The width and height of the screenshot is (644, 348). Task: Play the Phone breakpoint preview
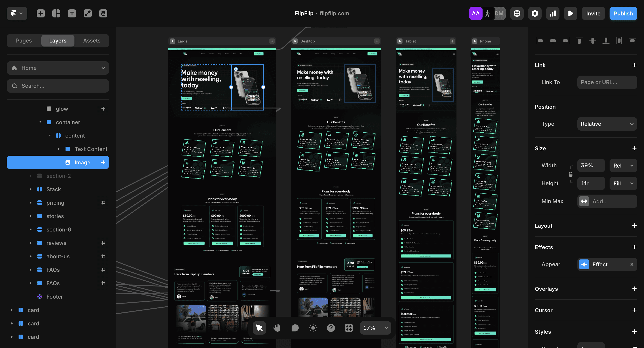[x=475, y=41]
